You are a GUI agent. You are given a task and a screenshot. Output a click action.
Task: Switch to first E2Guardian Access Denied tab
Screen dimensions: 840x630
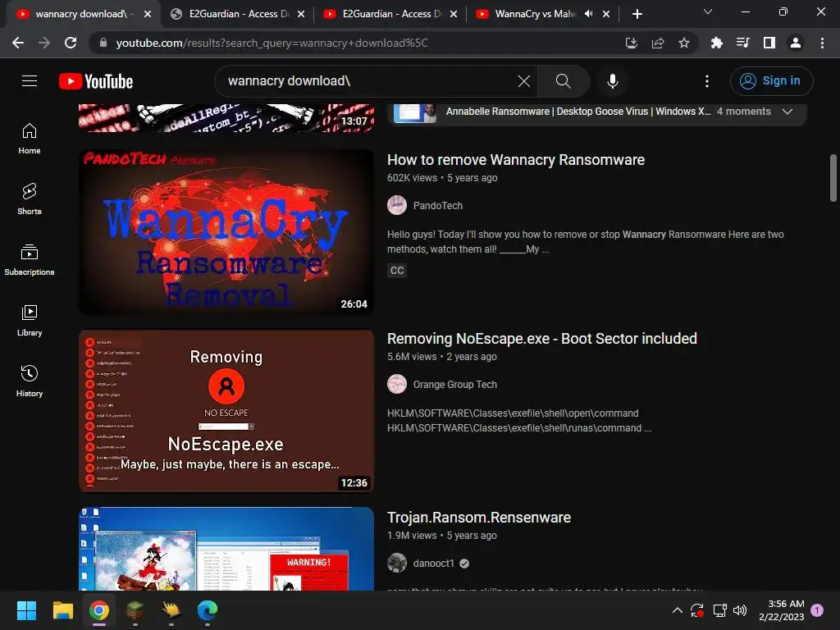[x=238, y=14]
